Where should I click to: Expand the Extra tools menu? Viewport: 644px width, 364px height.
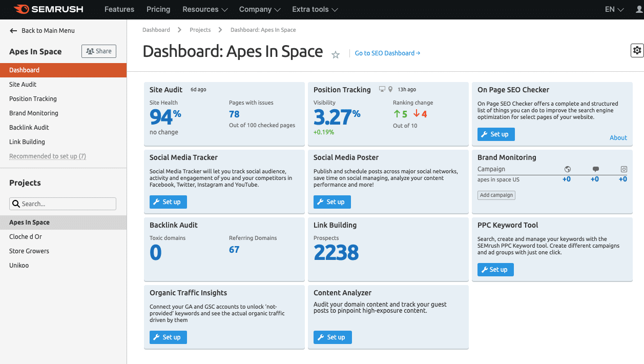[315, 9]
